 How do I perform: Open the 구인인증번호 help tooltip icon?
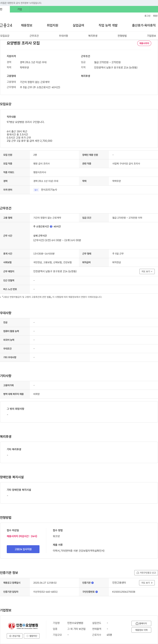click(96, 592)
